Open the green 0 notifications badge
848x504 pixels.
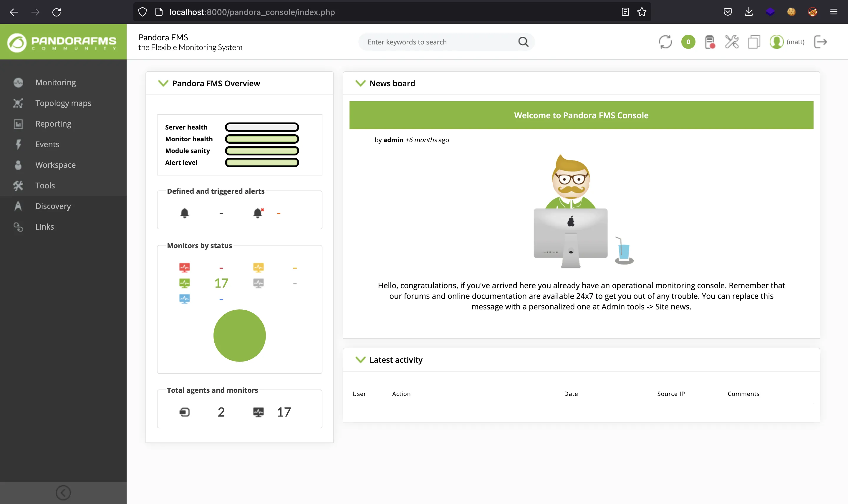(x=688, y=42)
